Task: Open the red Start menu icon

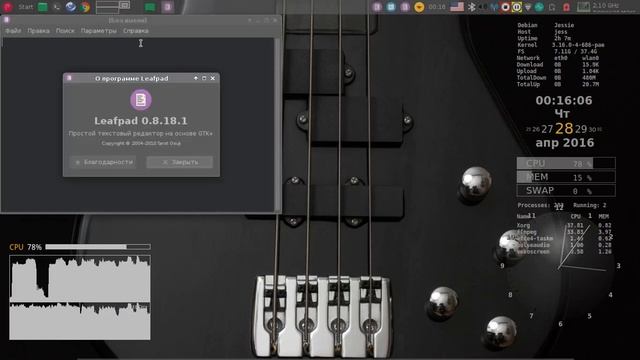Action: pos(8,7)
